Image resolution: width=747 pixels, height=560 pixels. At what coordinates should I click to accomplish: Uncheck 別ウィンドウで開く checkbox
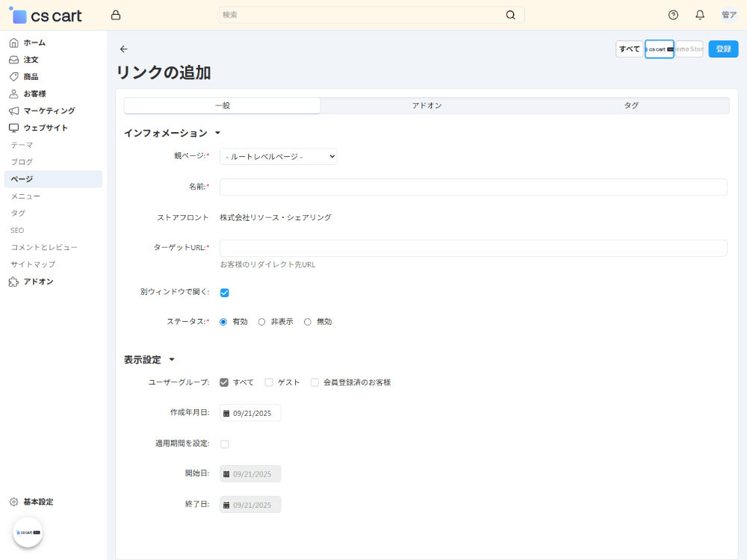[x=225, y=293]
